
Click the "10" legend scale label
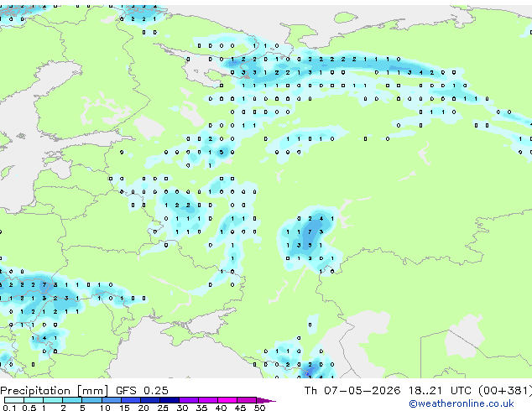click(105, 408)
